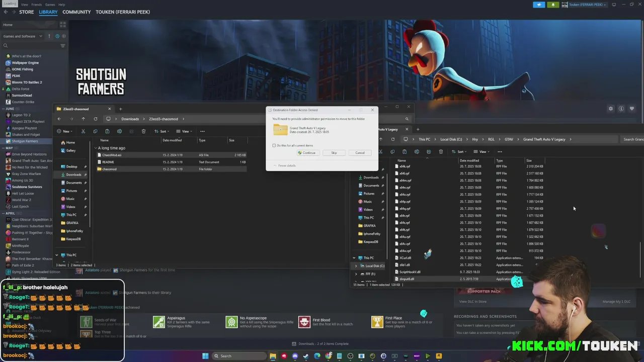The width and height of the screenshot is (644, 362).
Task: Open Home in chaosmod Explorer sidebar
Action: (70, 142)
